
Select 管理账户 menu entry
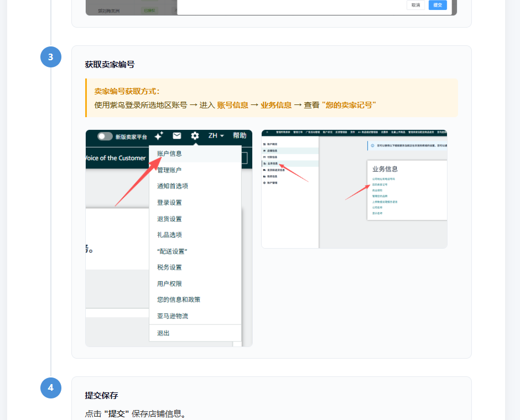169,170
